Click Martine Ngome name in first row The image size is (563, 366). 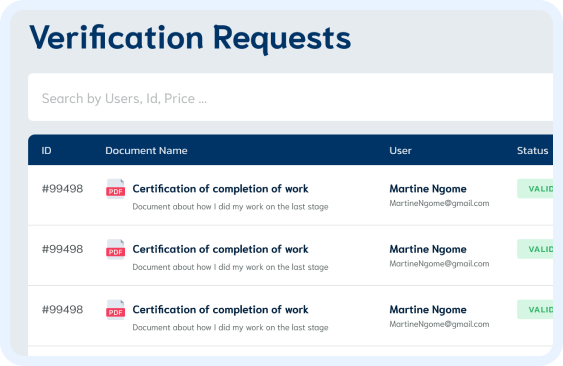[428, 189]
